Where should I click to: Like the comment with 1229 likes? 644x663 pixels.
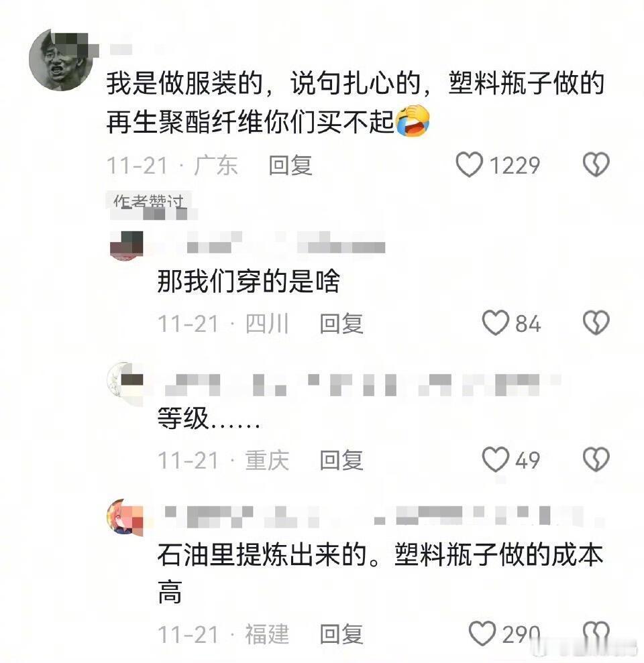(x=470, y=164)
